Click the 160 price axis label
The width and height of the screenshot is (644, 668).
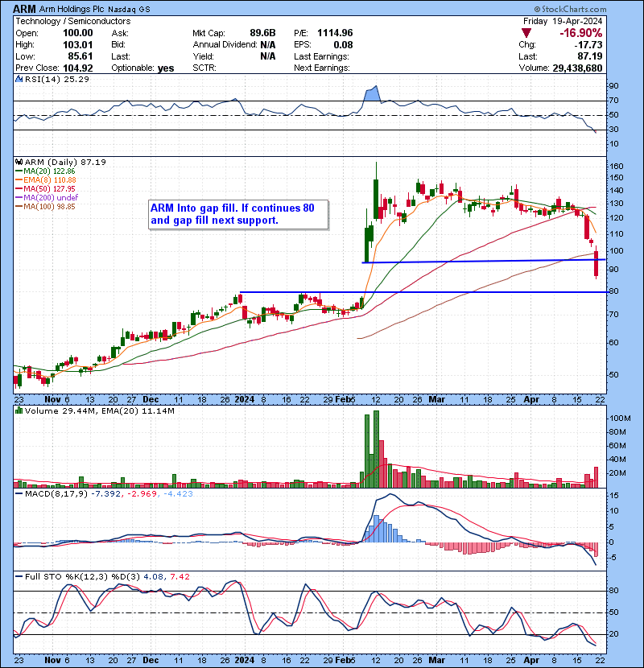click(617, 166)
